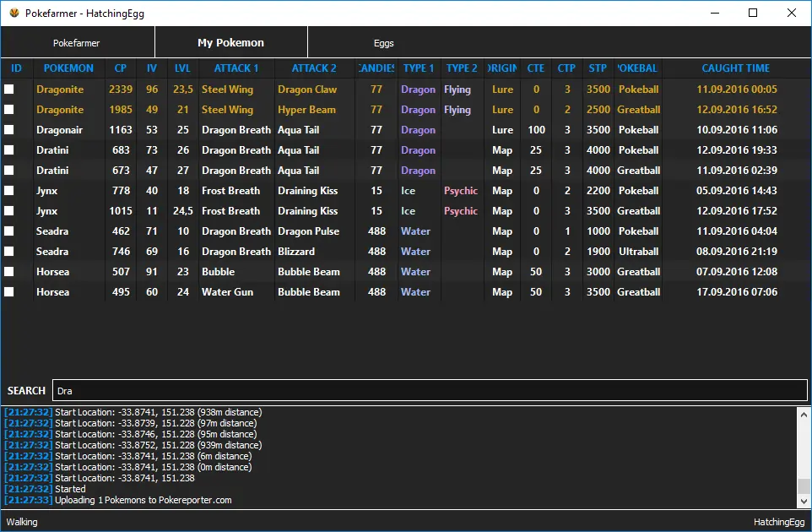Click the log scrollbar thumb
The image size is (812, 532).
(804, 486)
